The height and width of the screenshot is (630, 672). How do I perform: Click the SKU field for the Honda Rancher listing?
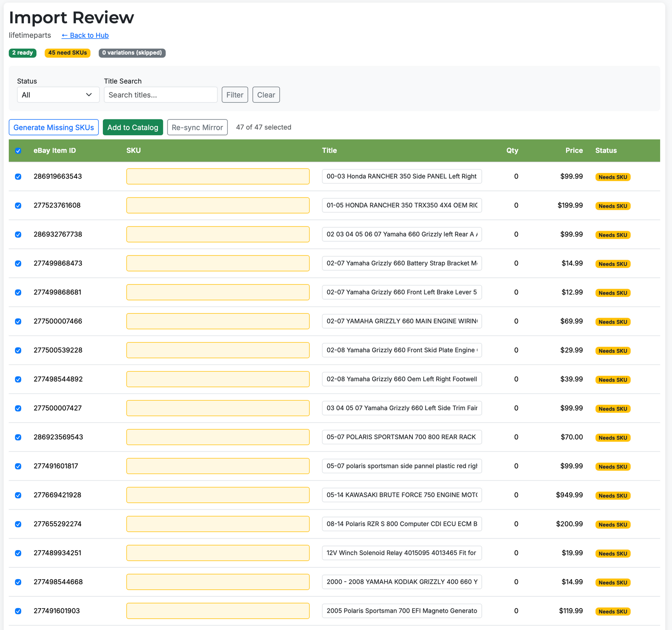tap(218, 176)
